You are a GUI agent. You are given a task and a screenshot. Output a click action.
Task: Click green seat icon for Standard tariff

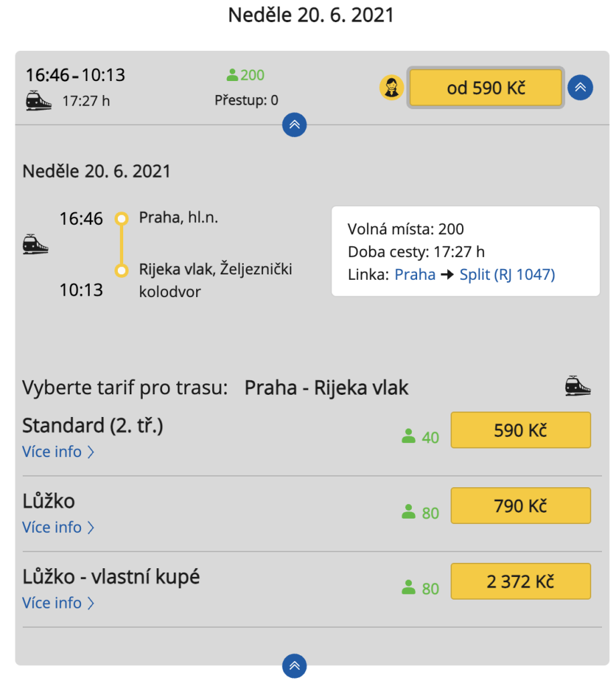(x=408, y=437)
